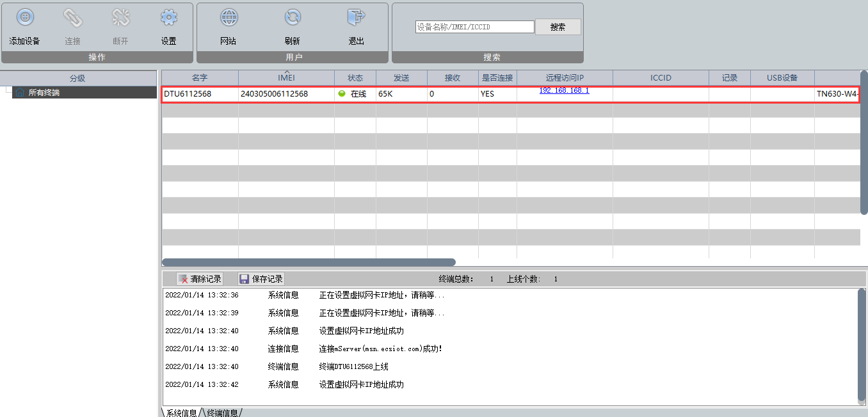Screen dimensions: 868x417
Task: Click Save Records (保存记录) button
Action: click(261, 279)
